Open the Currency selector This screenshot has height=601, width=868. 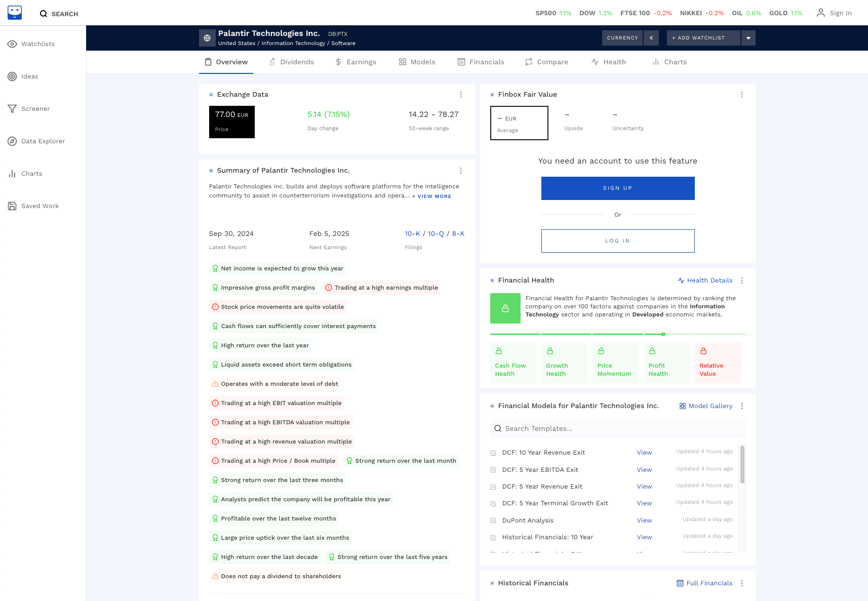622,38
